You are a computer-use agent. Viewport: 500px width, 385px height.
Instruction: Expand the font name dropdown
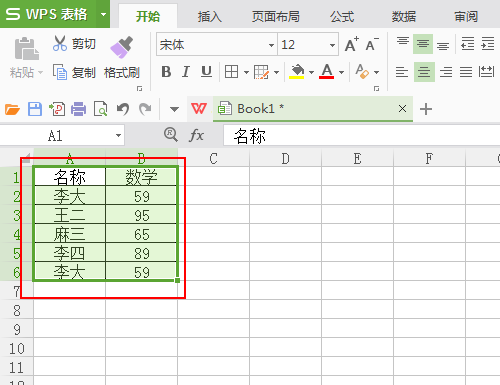272,45
